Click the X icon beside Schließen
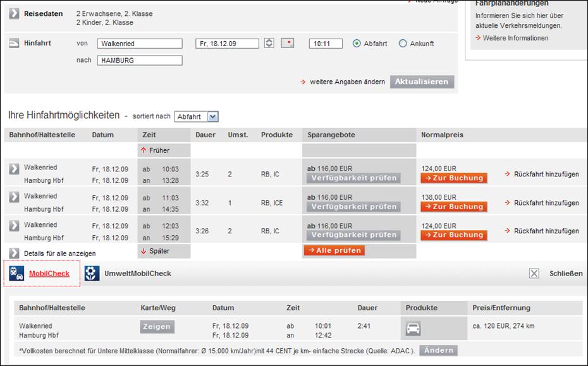 coord(534,274)
